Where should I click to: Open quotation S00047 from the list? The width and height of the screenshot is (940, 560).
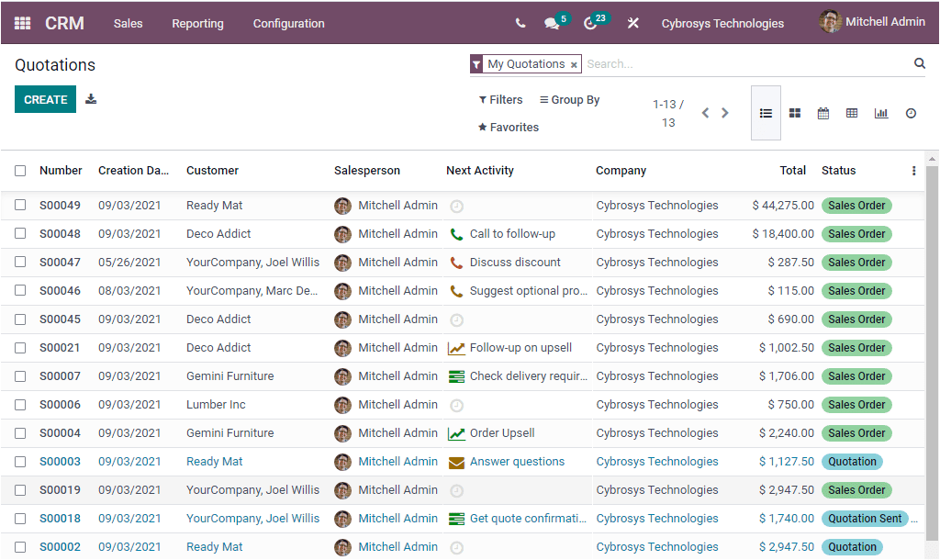click(x=60, y=262)
